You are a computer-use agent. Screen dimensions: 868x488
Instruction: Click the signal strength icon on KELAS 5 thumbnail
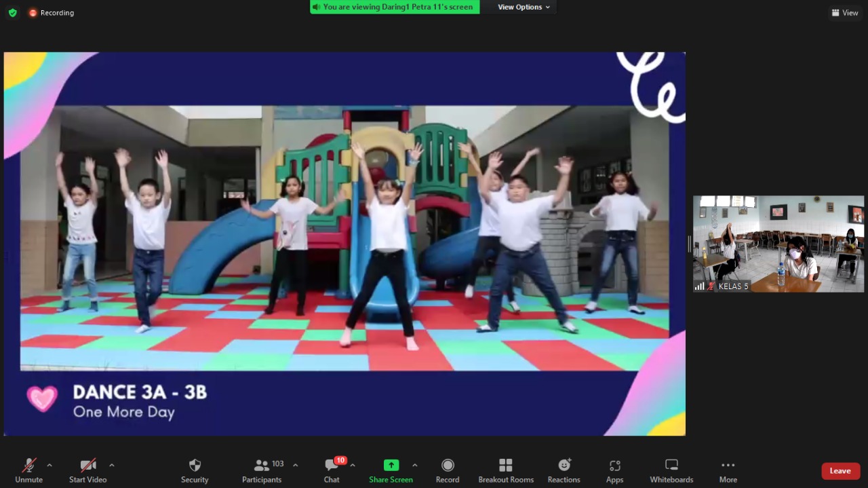point(699,286)
